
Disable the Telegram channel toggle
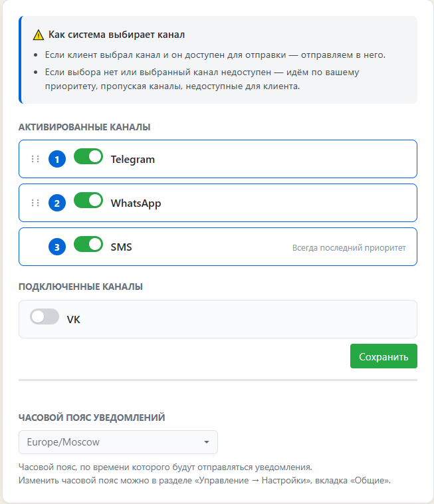88,156
